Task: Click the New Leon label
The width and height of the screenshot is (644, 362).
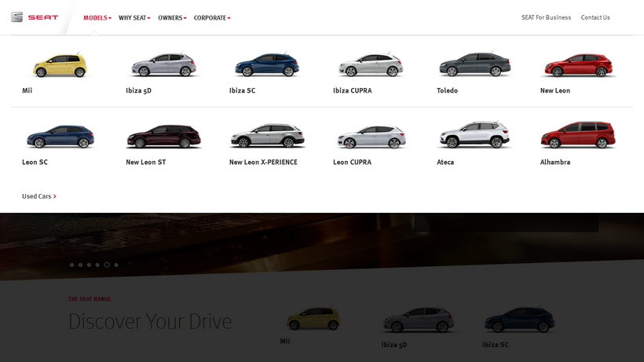Action: (555, 90)
